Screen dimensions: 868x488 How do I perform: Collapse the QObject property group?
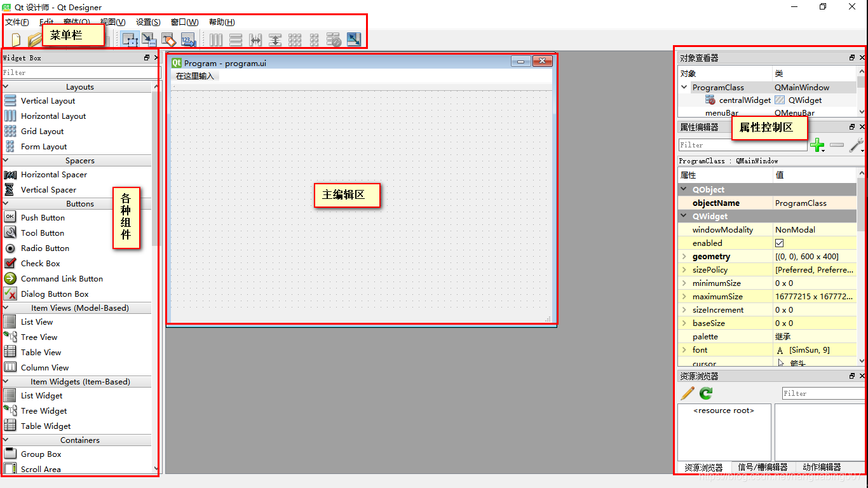[684, 189]
